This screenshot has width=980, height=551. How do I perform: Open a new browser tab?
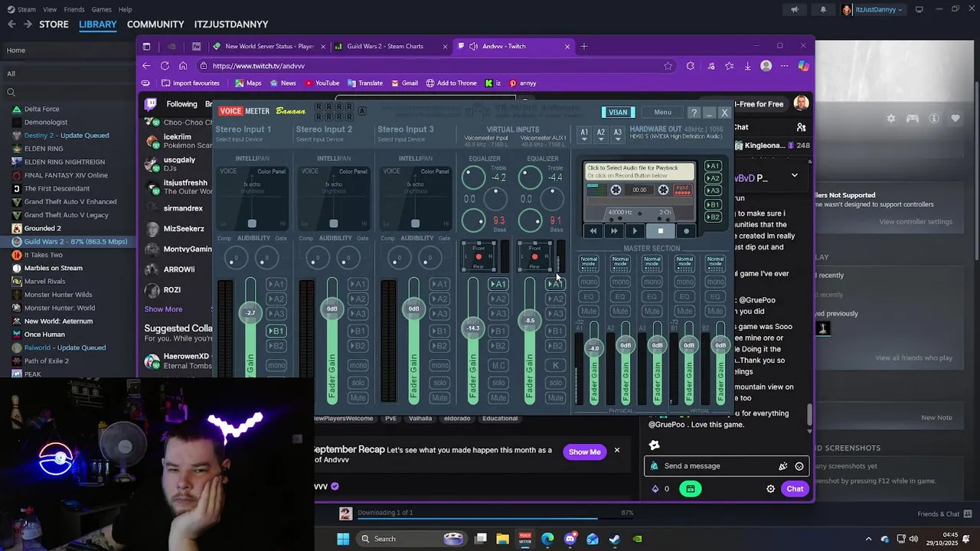pyautogui.click(x=584, y=46)
